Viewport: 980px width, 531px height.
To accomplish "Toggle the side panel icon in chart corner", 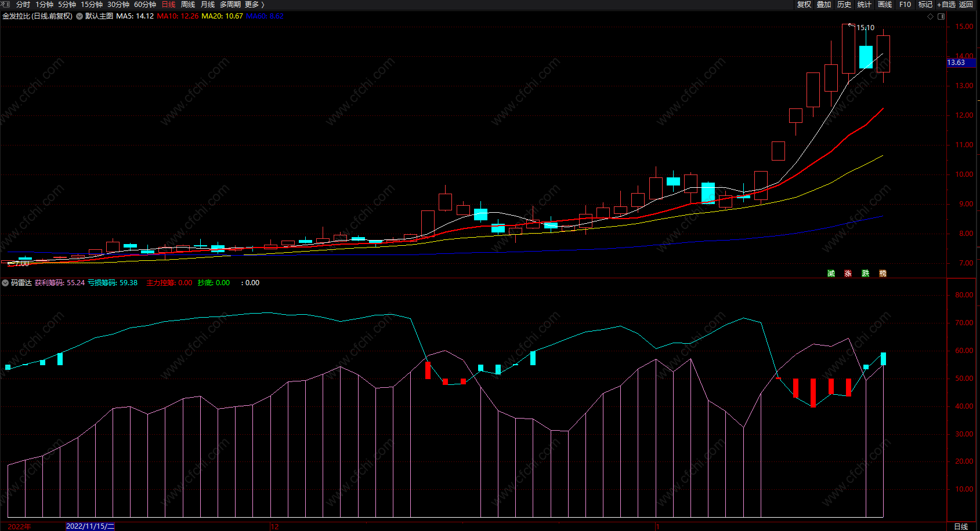I will click(x=941, y=16).
